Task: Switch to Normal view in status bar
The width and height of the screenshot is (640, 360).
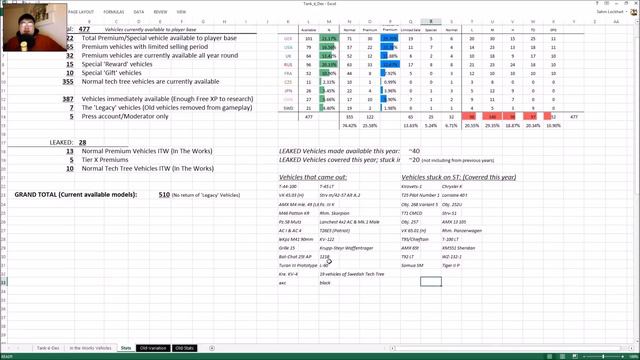Action: pyautogui.click(x=549, y=357)
